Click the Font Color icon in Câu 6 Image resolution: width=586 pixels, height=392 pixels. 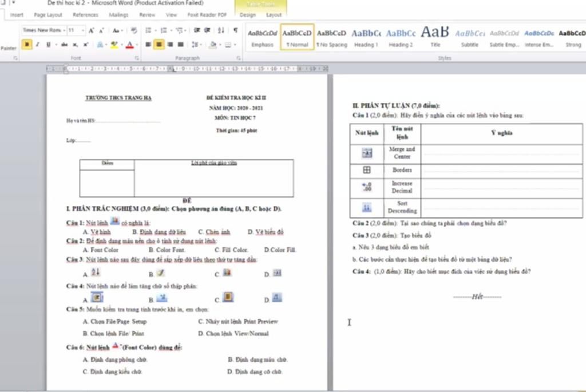tap(116, 345)
